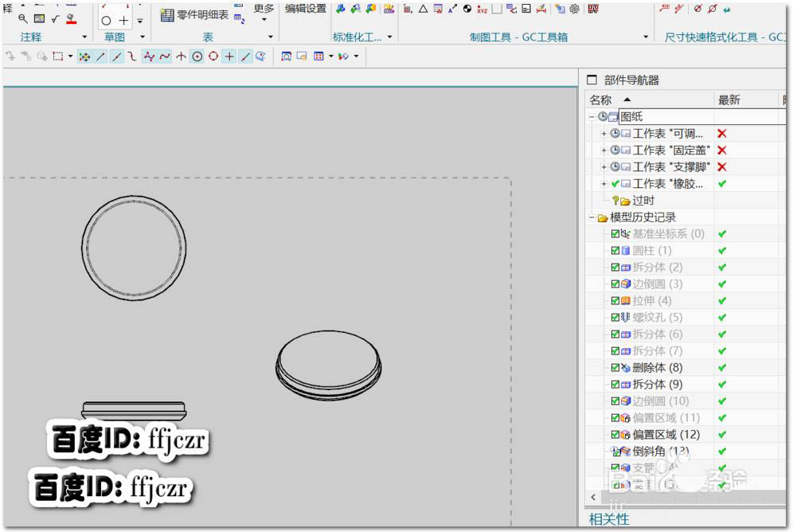The image size is (793, 532).
Task: Click 编辑设置
Action: (306, 9)
